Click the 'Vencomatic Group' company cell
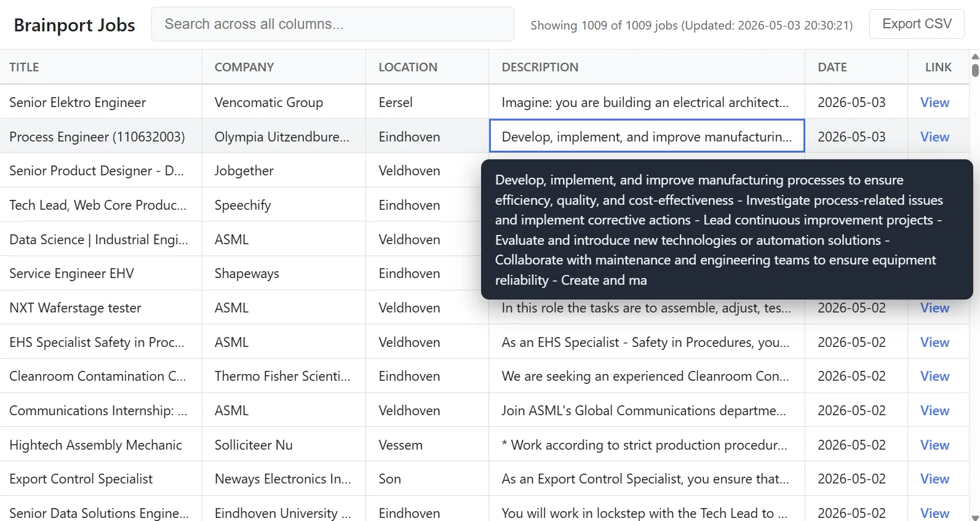This screenshot has height=521, width=980. point(284,102)
